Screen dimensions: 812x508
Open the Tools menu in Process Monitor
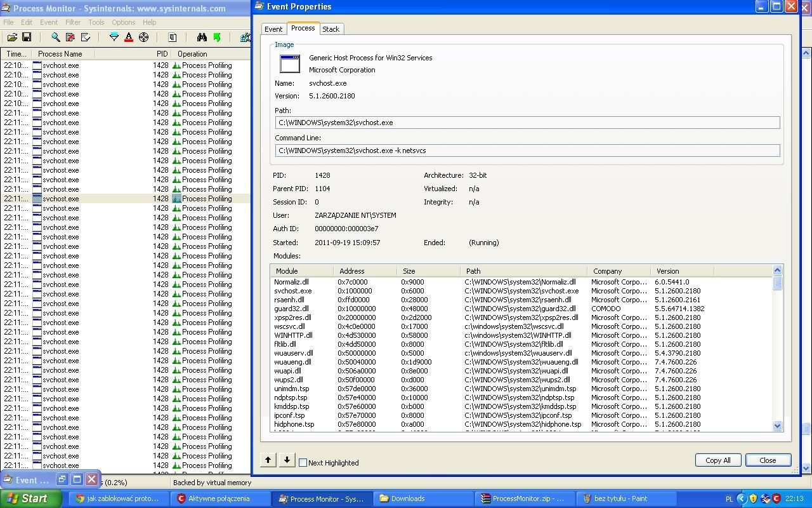pyautogui.click(x=96, y=22)
